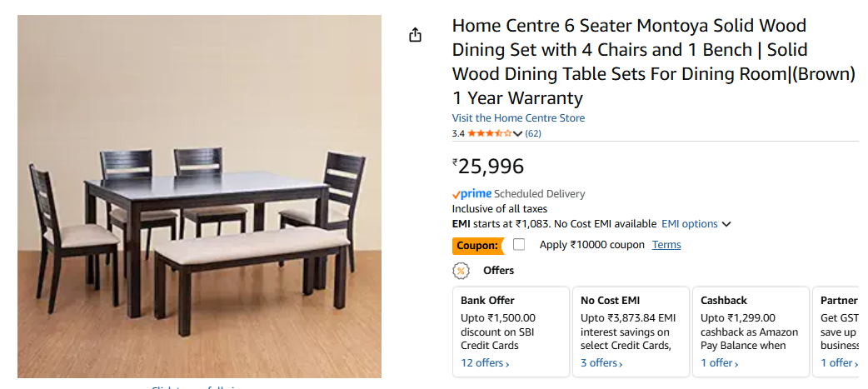Image resolution: width=868 pixels, height=389 pixels.
Task: Expand the EMI options dropdown
Action: [x=696, y=224]
